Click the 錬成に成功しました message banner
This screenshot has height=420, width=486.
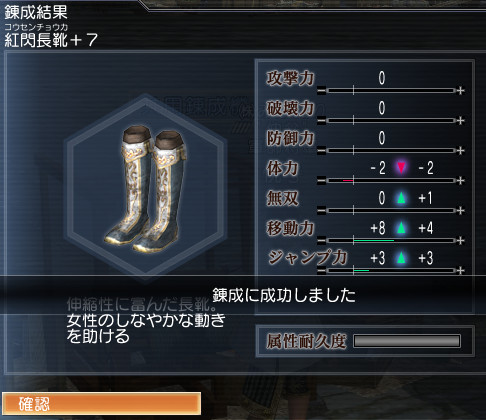(284, 295)
